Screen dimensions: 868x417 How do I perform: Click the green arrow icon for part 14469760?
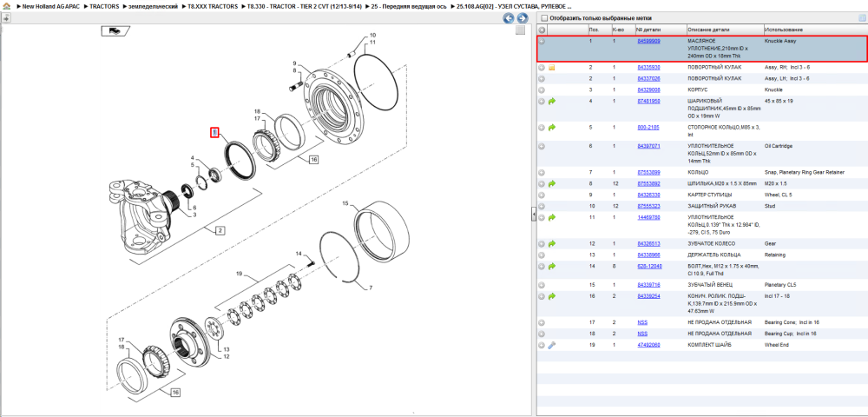551,218
